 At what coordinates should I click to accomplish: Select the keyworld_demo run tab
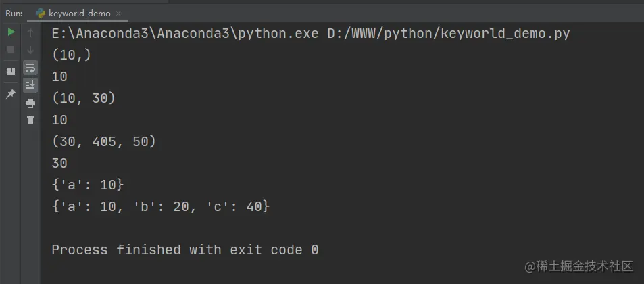78,14
